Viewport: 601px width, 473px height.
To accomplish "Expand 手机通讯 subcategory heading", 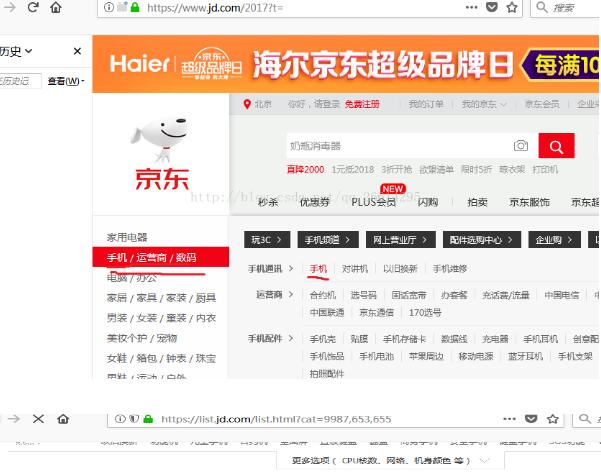I will (x=271, y=268).
